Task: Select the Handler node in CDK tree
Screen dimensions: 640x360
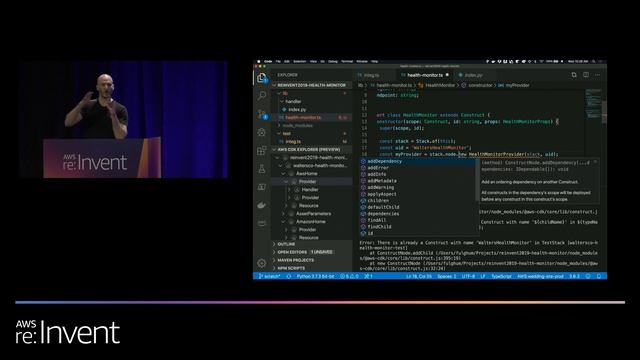Action: tap(312, 189)
